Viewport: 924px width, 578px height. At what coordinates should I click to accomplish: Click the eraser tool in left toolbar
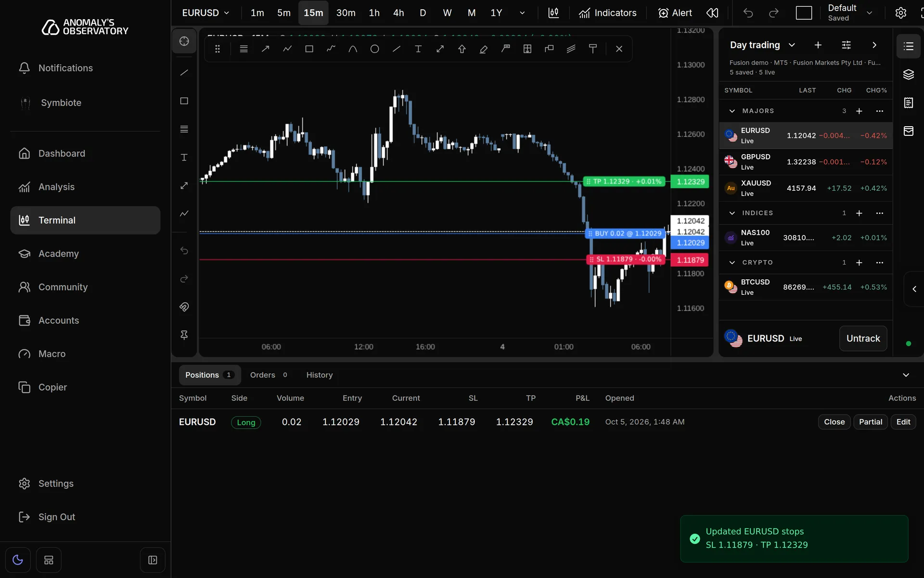(x=184, y=307)
